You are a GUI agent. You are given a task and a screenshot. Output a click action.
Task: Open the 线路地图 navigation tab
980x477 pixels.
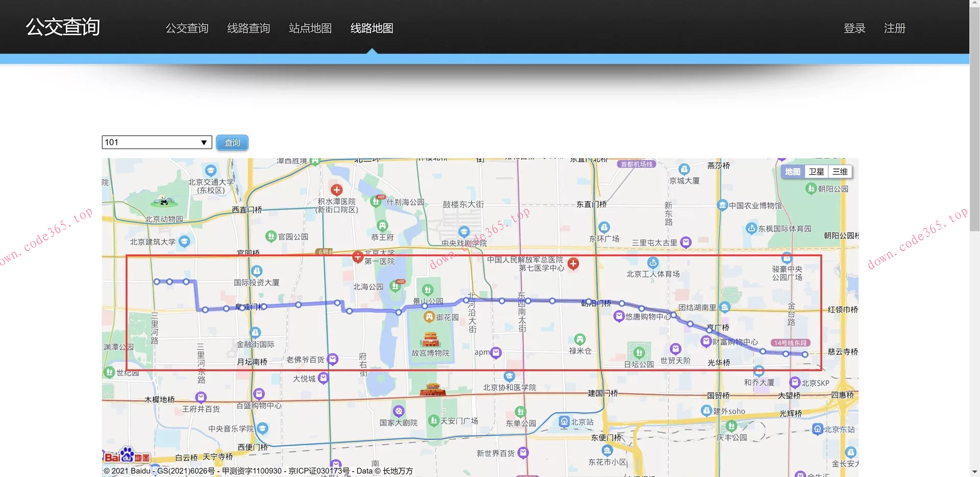372,28
